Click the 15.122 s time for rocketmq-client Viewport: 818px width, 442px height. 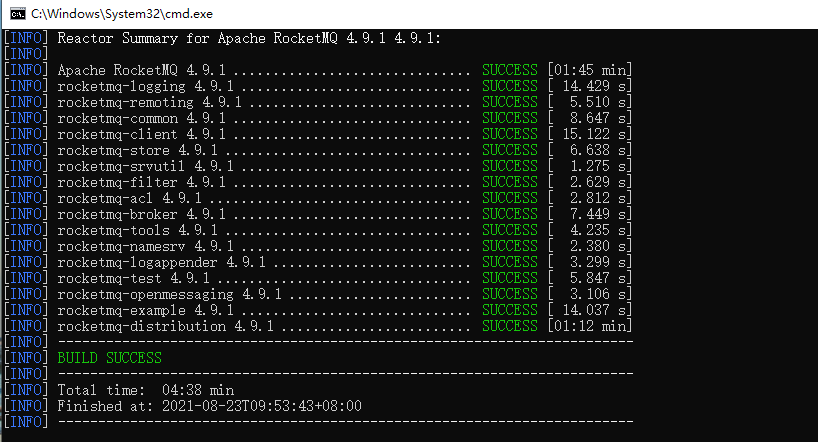click(x=590, y=134)
